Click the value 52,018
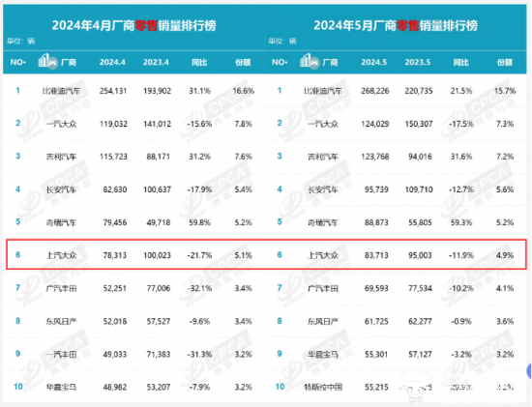The height and width of the screenshot is (407, 532). 115,321
